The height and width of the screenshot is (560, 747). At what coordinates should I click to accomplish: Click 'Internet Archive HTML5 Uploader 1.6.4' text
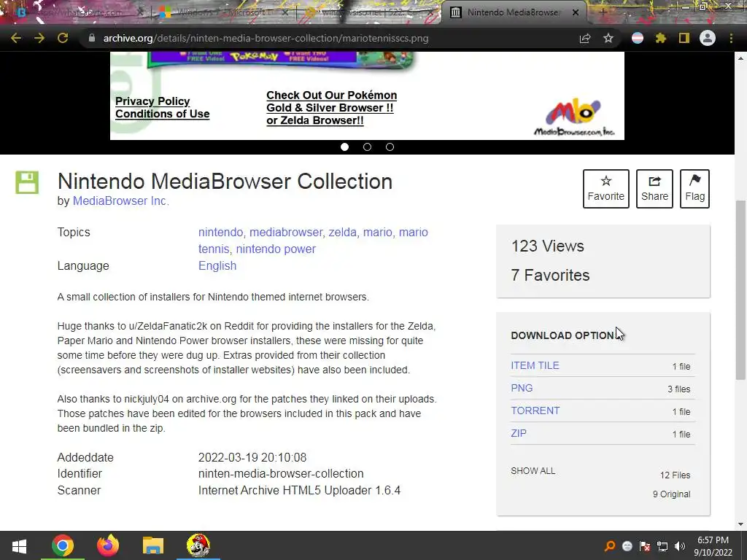pos(299,491)
